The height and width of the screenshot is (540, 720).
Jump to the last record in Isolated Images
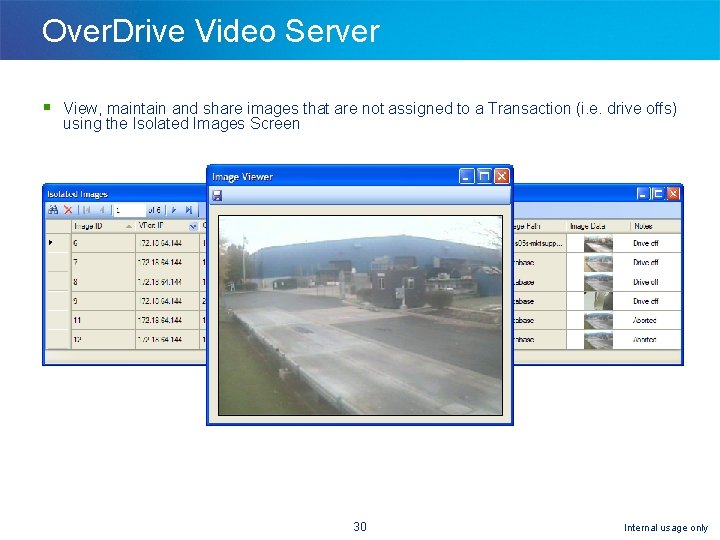tap(188, 210)
